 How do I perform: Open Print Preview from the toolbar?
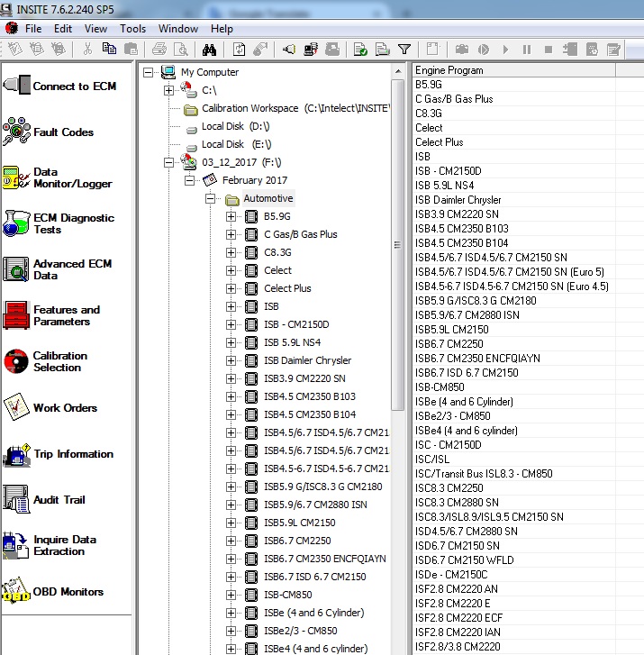(181, 50)
